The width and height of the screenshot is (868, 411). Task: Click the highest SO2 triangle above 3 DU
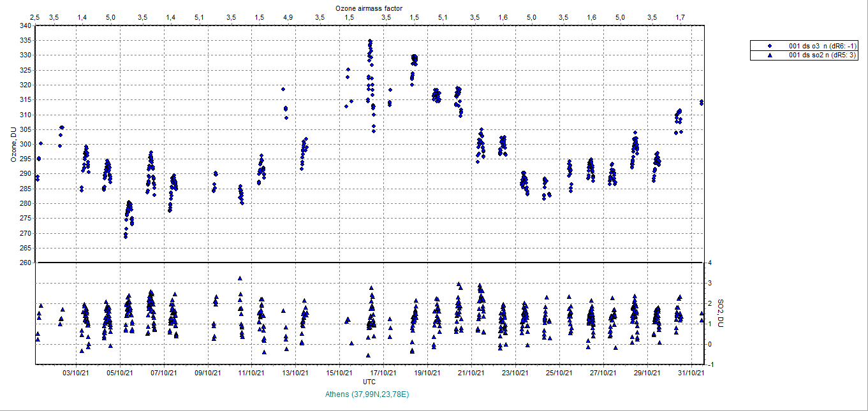pos(240,278)
